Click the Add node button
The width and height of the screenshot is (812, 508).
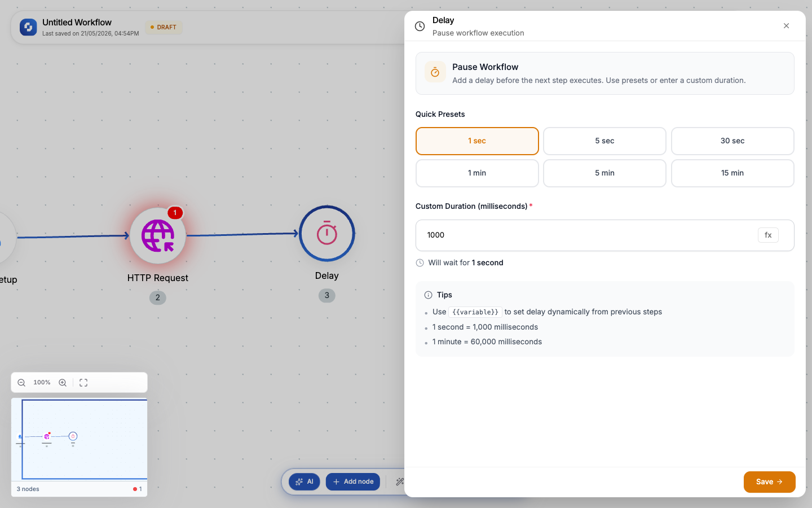pos(353,481)
